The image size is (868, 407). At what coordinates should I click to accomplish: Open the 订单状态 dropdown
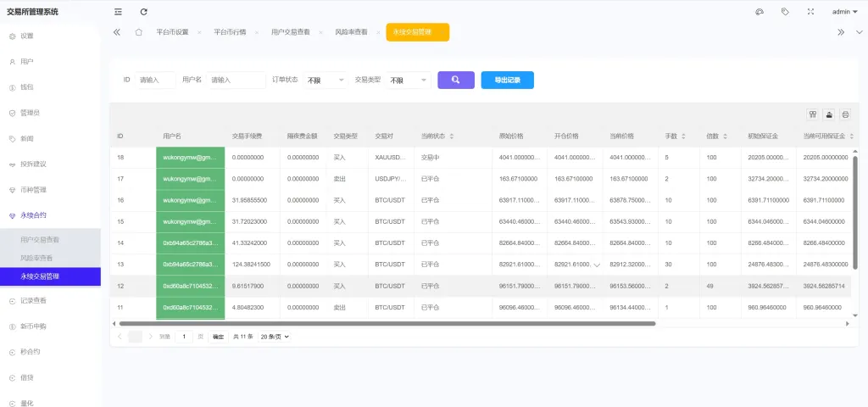(x=325, y=80)
